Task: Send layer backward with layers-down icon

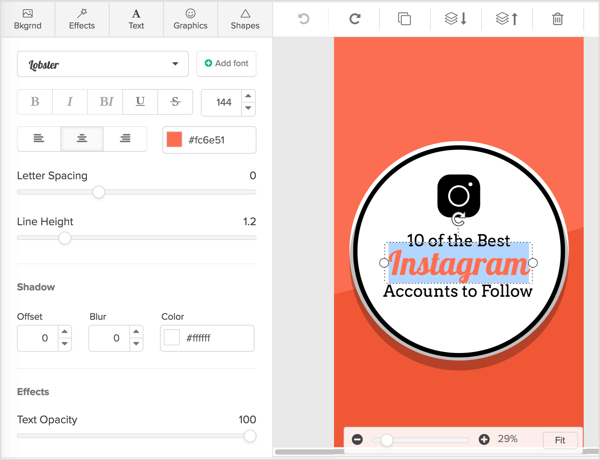Action: [456, 18]
